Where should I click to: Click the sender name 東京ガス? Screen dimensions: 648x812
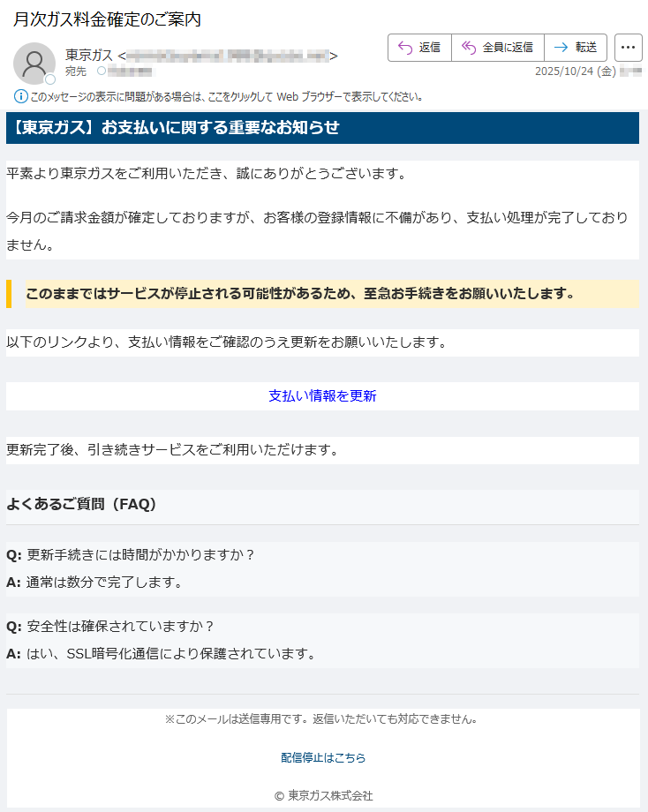[89, 55]
